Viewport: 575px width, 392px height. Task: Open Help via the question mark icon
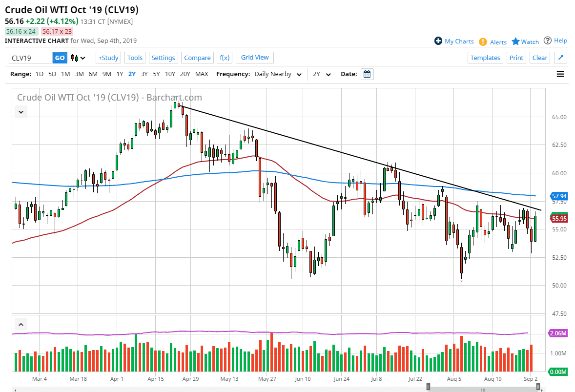tap(548, 41)
